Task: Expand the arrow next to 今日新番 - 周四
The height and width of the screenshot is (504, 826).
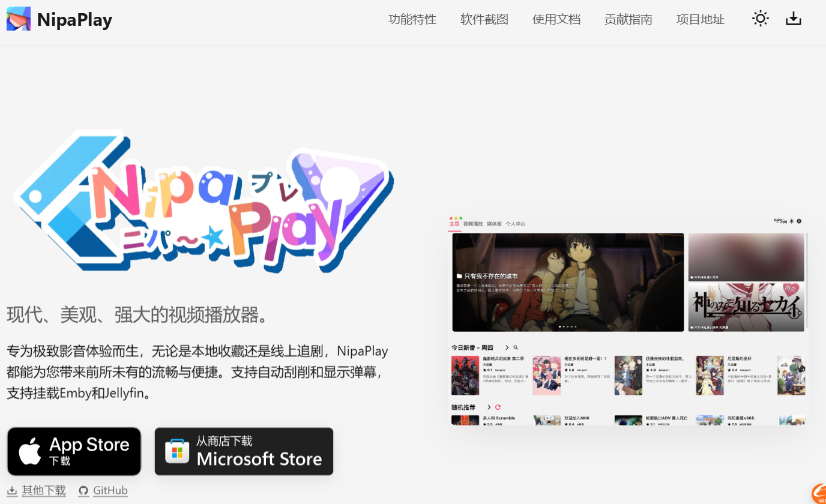Action: [x=507, y=347]
